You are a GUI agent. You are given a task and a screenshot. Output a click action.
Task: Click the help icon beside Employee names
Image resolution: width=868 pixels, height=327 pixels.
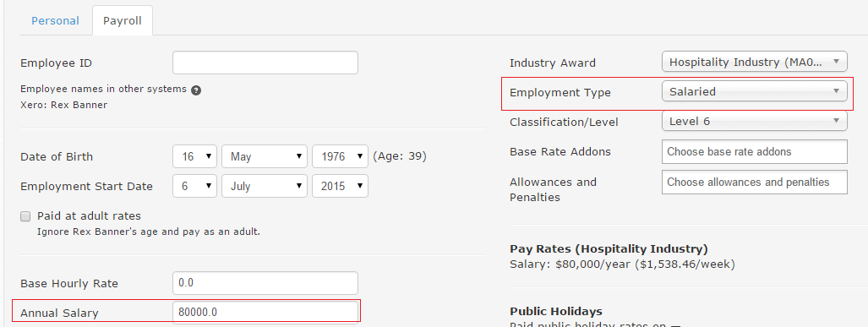tap(195, 90)
